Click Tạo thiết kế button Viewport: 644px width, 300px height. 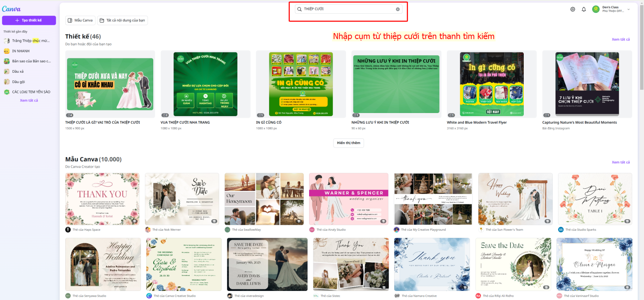click(x=29, y=20)
